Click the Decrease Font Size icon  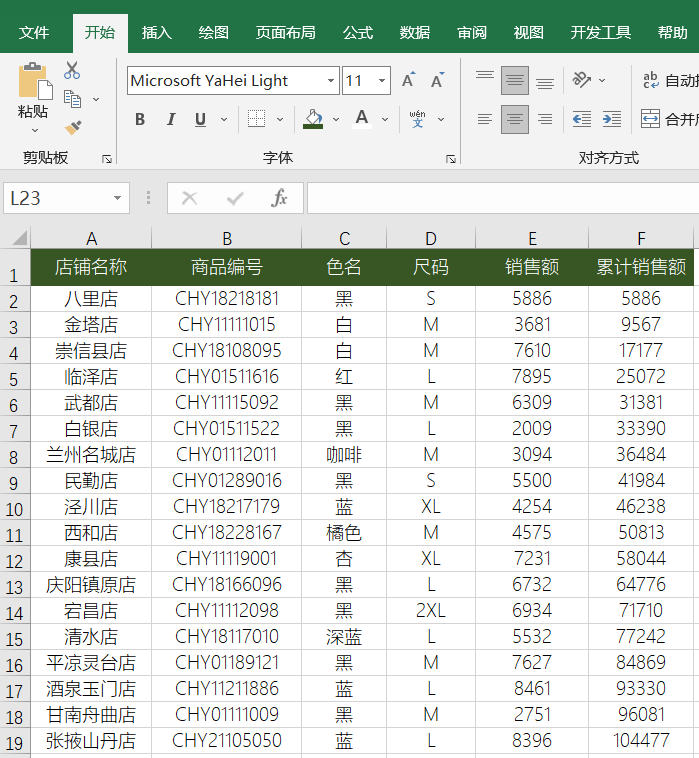pyautogui.click(x=437, y=81)
